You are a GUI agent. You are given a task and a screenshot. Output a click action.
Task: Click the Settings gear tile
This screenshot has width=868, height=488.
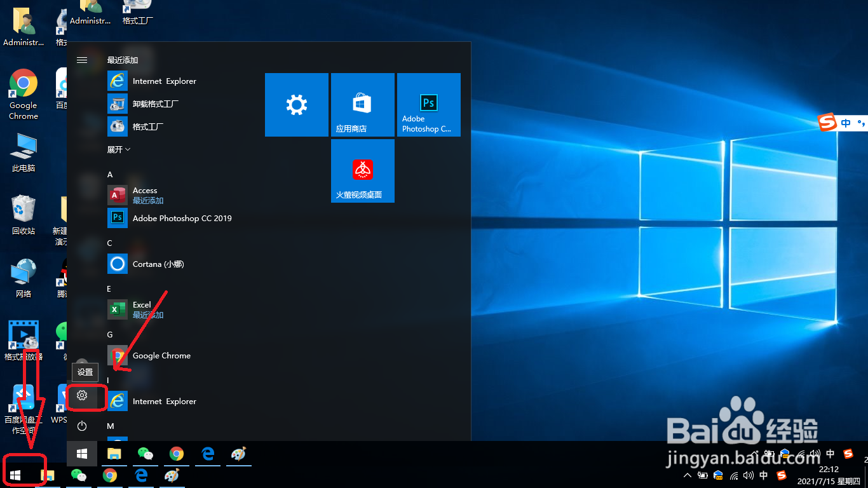coord(297,105)
